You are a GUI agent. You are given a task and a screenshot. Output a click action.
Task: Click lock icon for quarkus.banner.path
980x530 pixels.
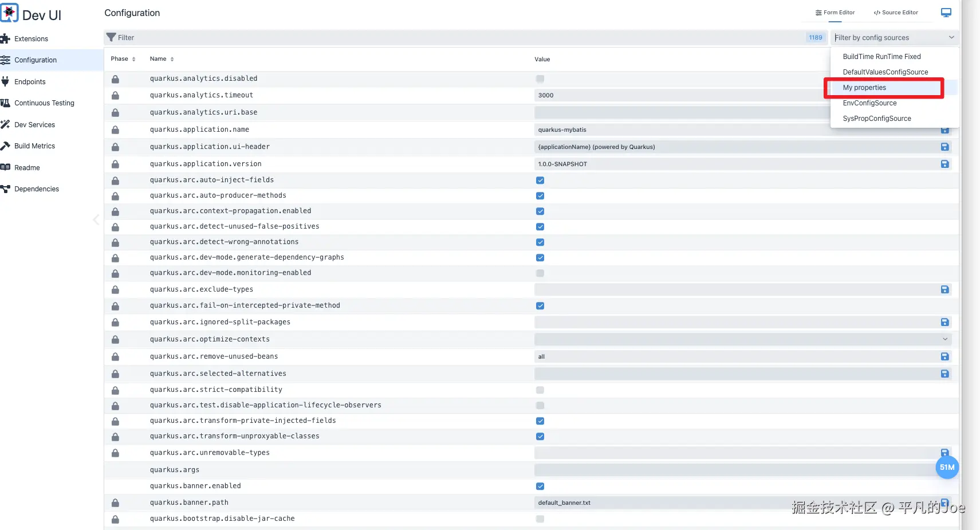pyautogui.click(x=115, y=503)
